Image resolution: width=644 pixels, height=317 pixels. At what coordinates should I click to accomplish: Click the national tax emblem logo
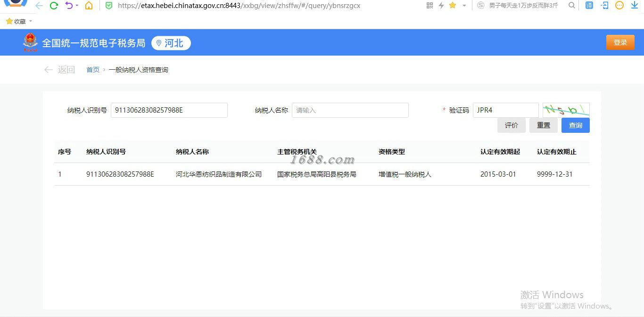click(x=30, y=43)
